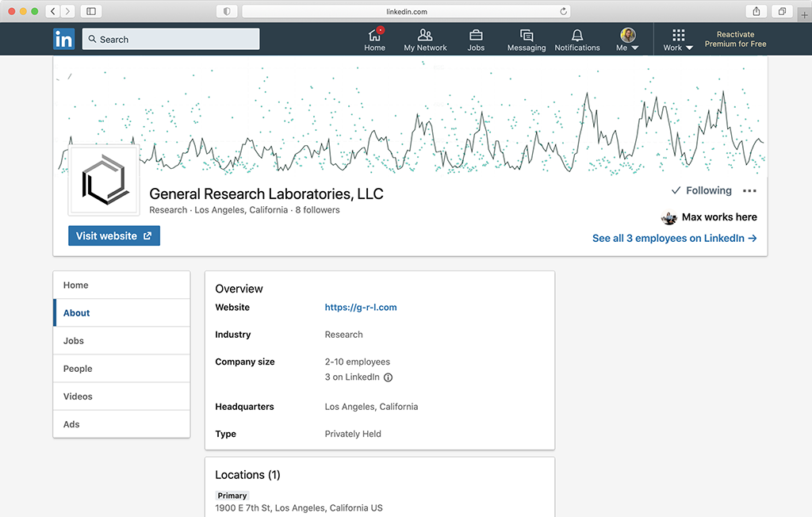The image size is (812, 517).
Task: Click the Visit website button
Action: coord(114,236)
